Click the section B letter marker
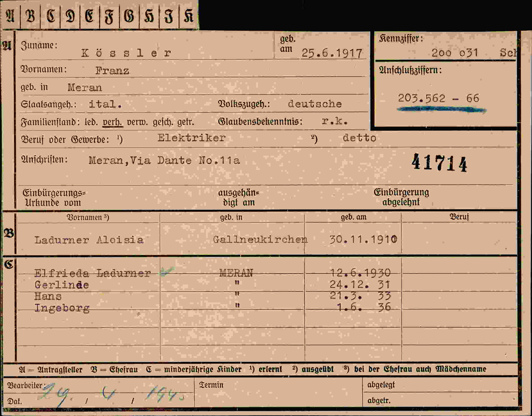The image size is (532, 416). pos(9,233)
